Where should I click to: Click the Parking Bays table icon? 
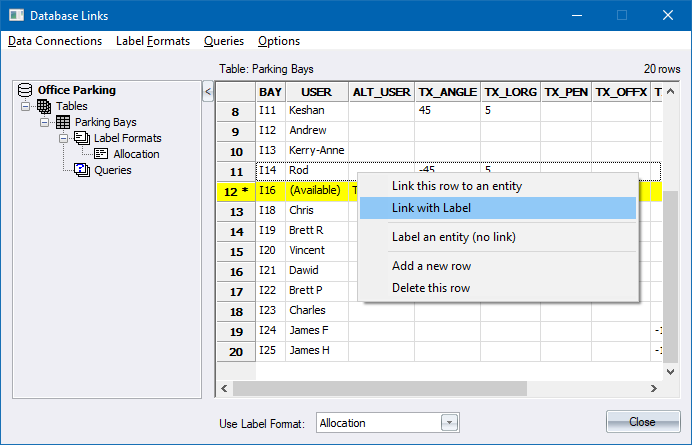tap(63, 122)
